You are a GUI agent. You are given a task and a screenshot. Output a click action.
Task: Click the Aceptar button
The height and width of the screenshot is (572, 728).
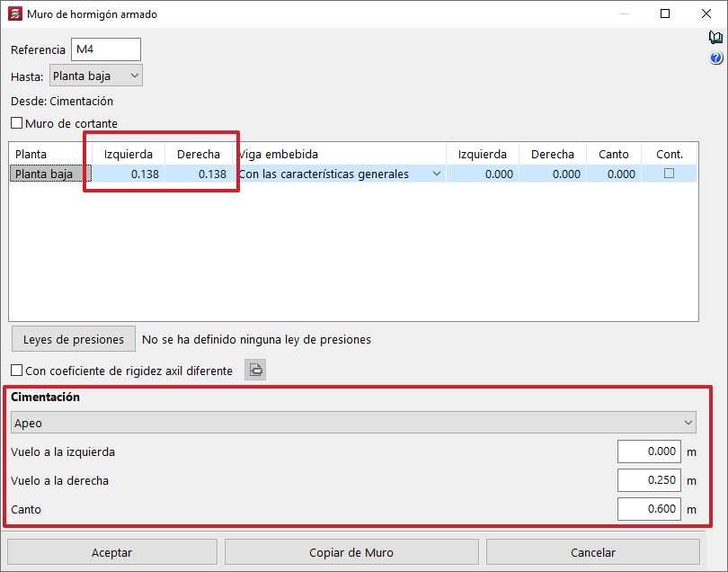(x=111, y=552)
